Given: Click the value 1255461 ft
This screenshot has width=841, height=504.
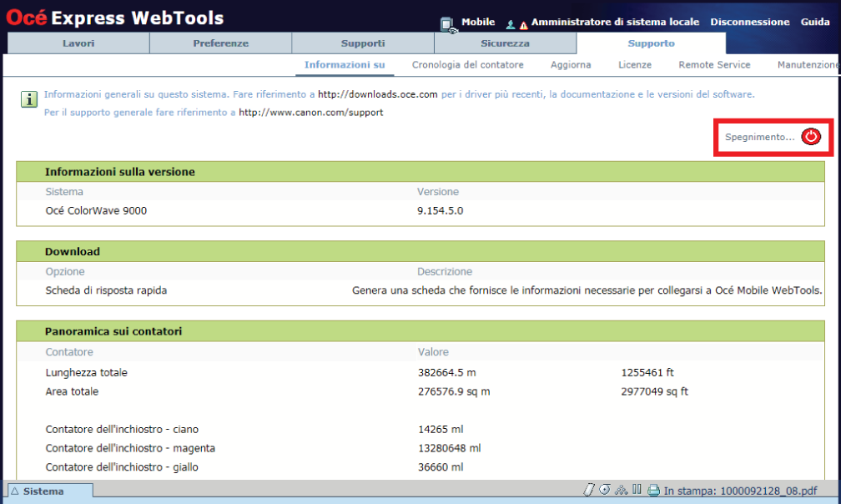Looking at the screenshot, I should [x=647, y=373].
